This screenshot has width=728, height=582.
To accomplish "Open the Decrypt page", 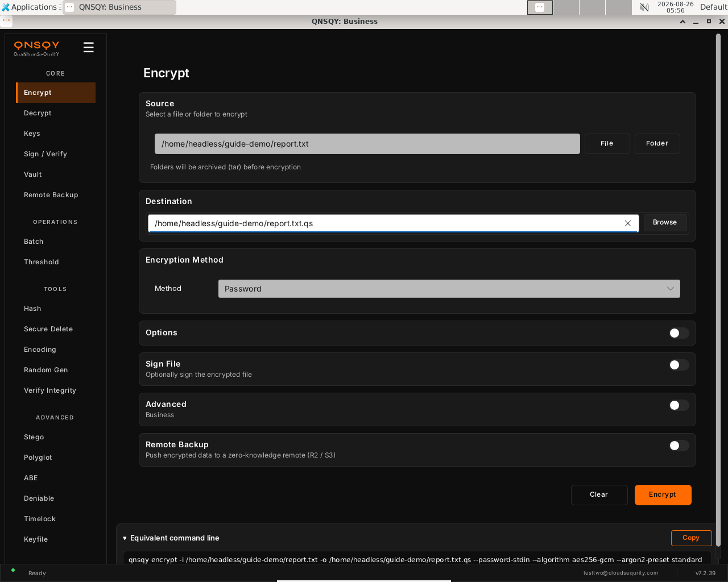I will point(56,113).
